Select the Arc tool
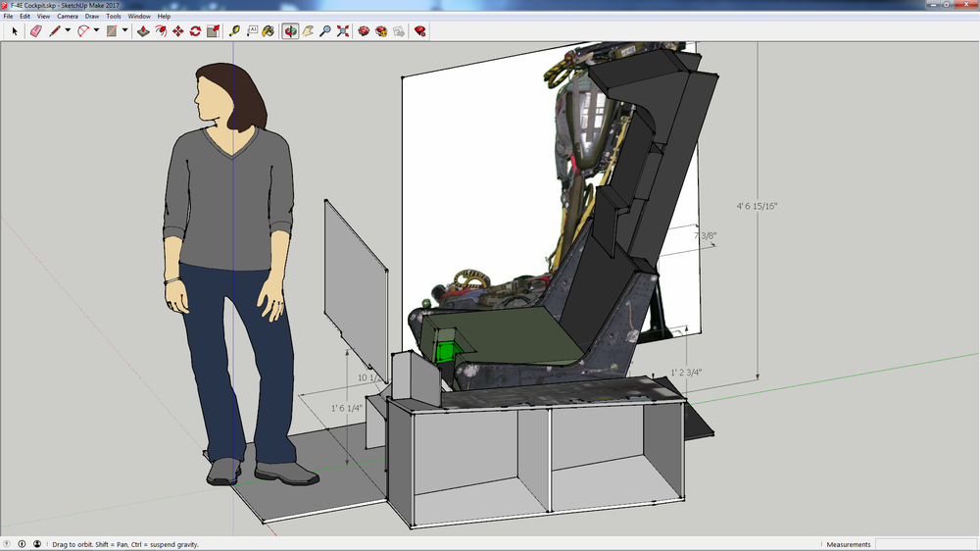980x551 pixels. (83, 31)
